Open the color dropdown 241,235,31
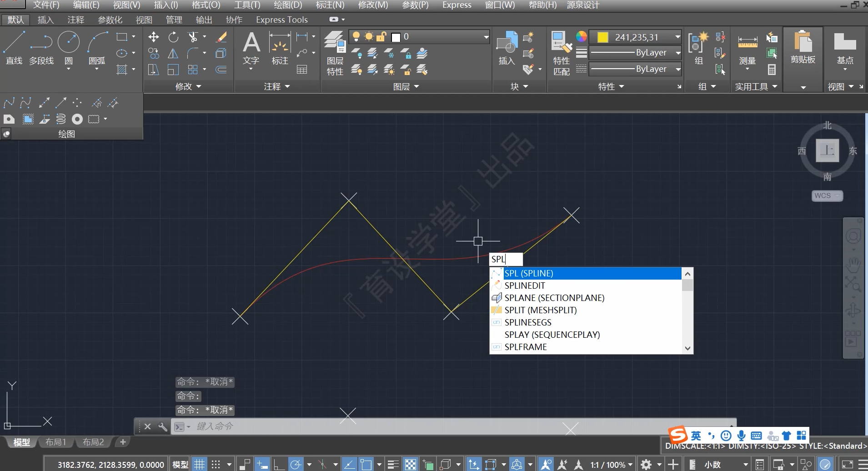The height and width of the screenshot is (471, 868). (635, 37)
